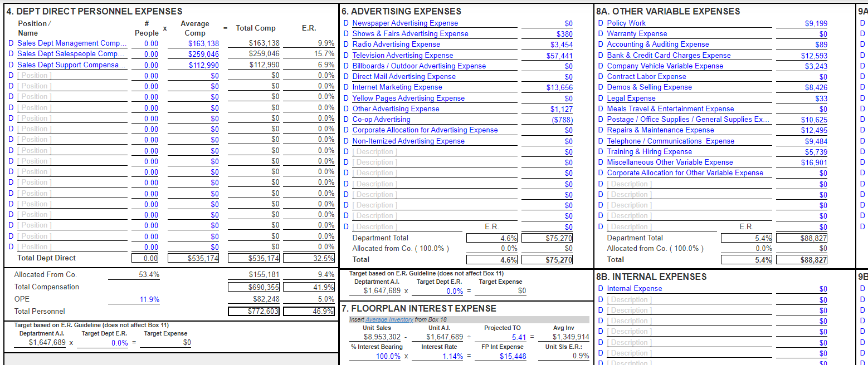The image size is (868, 365).
Task: Open Non-Itemized Advertising Expense link
Action: pyautogui.click(x=408, y=141)
